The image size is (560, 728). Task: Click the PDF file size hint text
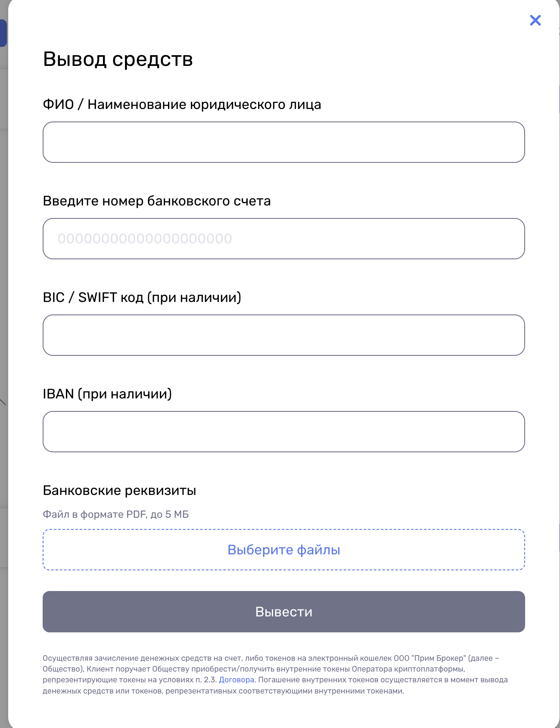pyautogui.click(x=115, y=514)
